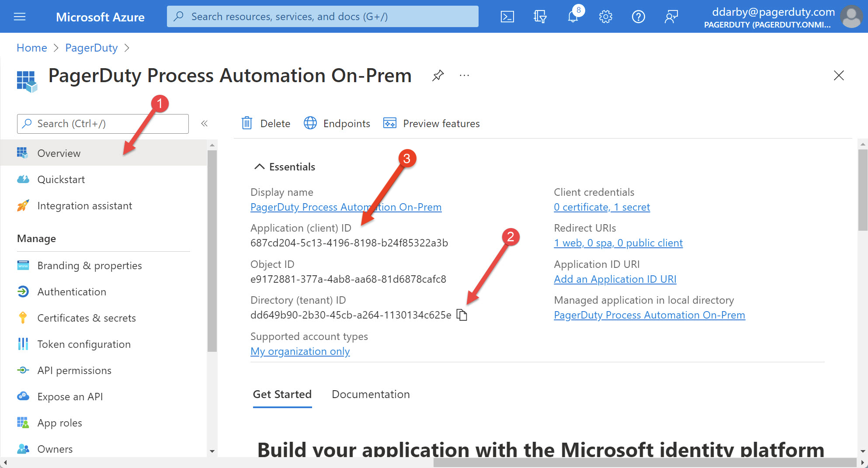Collapse the Essentials section
The image size is (868, 468).
(260, 166)
